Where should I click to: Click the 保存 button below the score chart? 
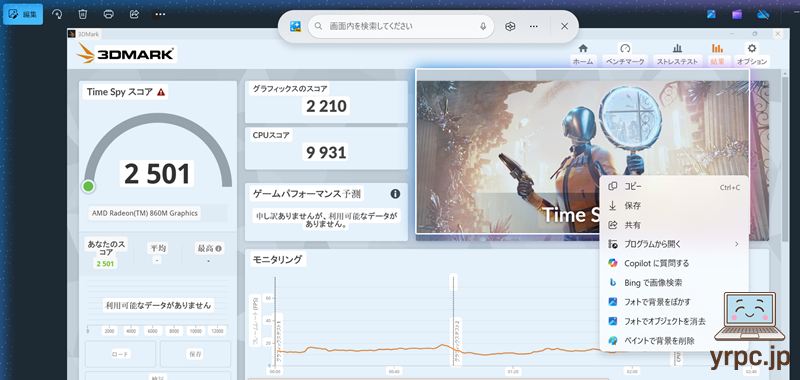click(x=195, y=354)
